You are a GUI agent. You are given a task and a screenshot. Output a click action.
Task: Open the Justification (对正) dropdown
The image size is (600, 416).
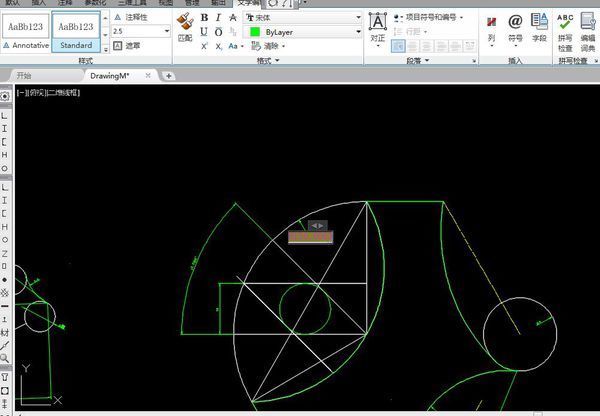377,26
